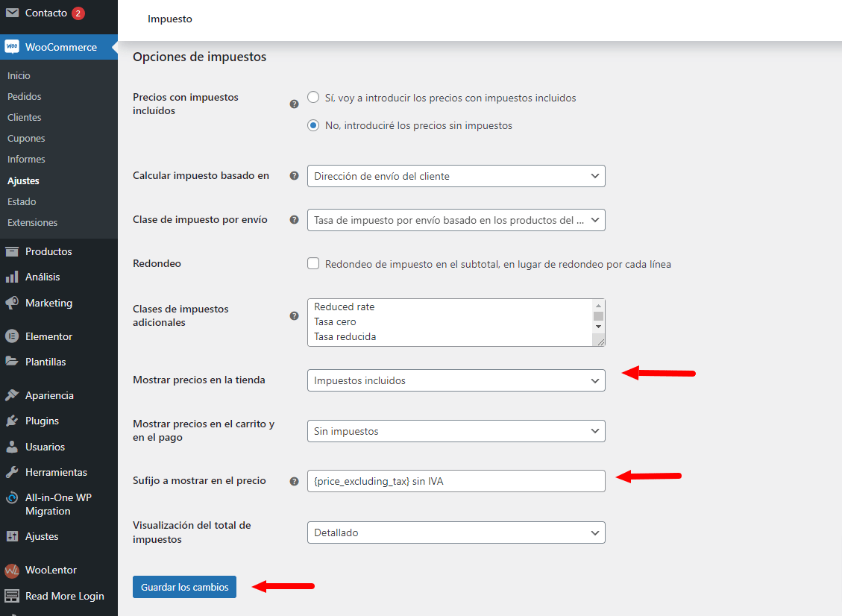This screenshot has width=842, height=616.
Task: Select No, introduciré los precios sin impuestos
Action: (313, 125)
